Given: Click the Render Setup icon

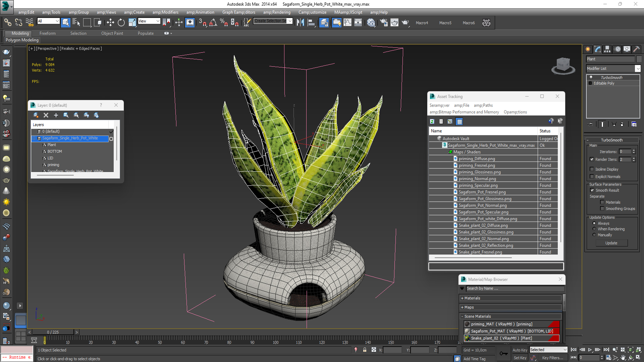Looking at the screenshot, I should point(383,23).
